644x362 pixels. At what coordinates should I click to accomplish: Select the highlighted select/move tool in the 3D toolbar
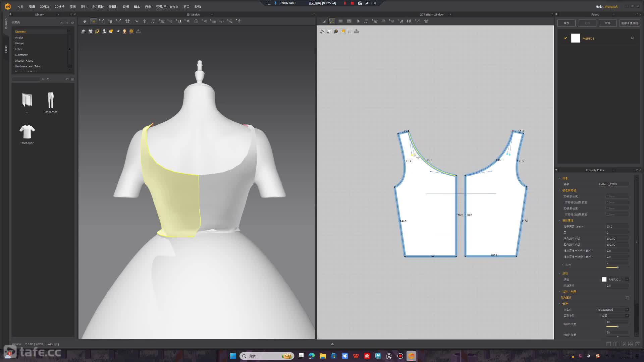94,21
